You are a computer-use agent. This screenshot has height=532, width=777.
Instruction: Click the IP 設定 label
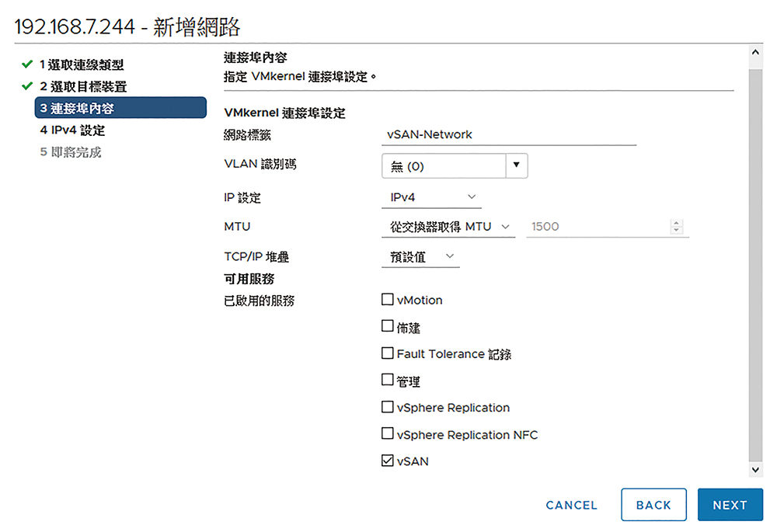(x=242, y=197)
